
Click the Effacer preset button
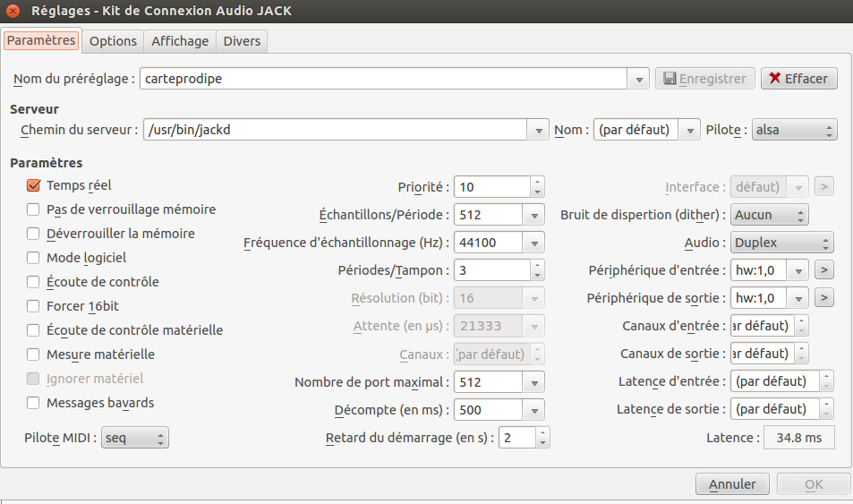[x=798, y=79]
